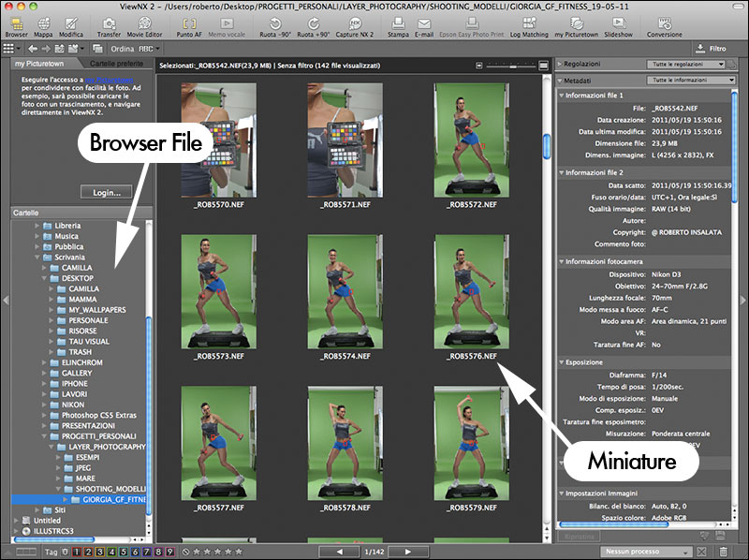Collapse the Informazioni file 1 section
Viewport: 749px width, 560px height.
[x=561, y=96]
